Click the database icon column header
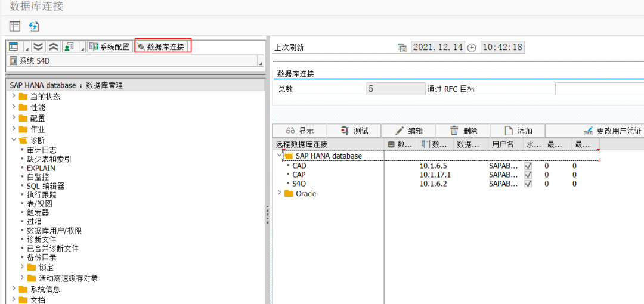This screenshot has width=644, height=304. (401, 144)
